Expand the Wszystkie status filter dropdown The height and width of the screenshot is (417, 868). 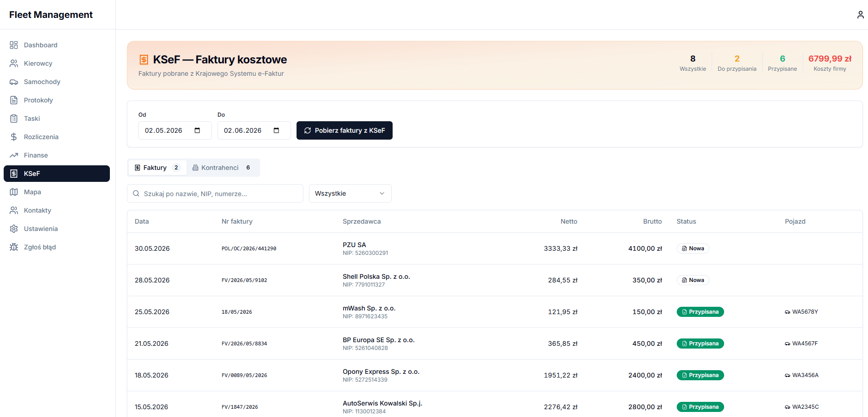click(x=350, y=193)
